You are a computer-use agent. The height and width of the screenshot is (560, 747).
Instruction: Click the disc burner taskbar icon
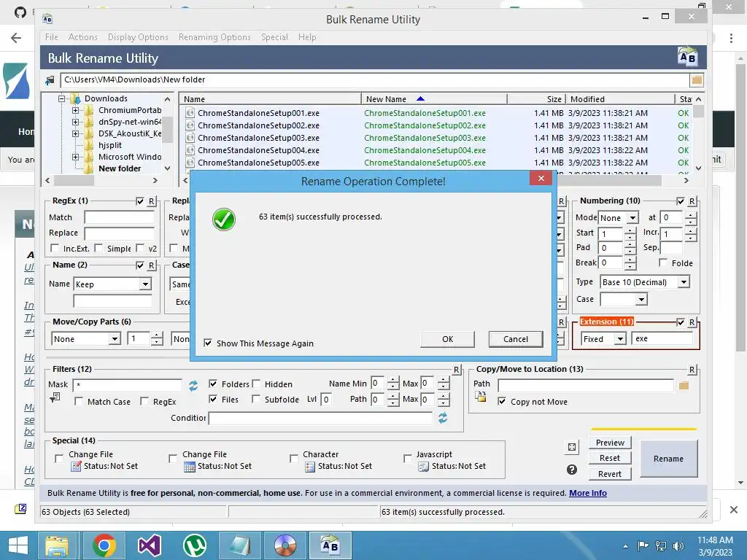285,545
